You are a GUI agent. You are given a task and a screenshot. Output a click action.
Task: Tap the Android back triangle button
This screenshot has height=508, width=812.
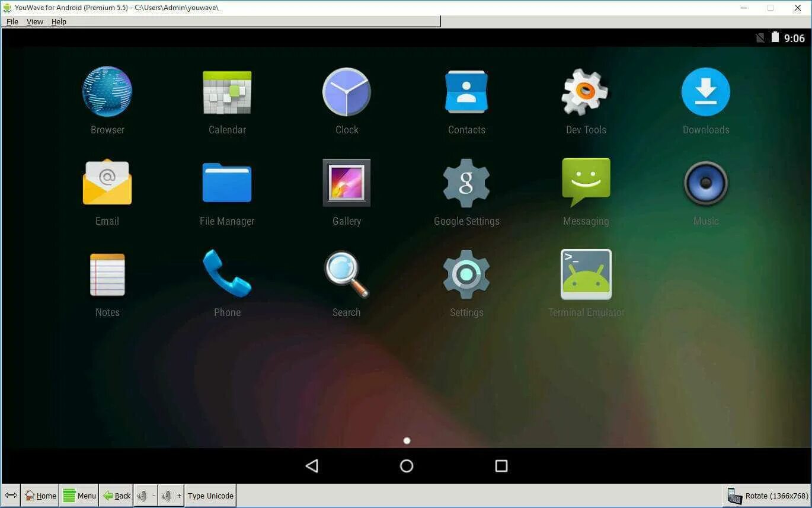312,466
